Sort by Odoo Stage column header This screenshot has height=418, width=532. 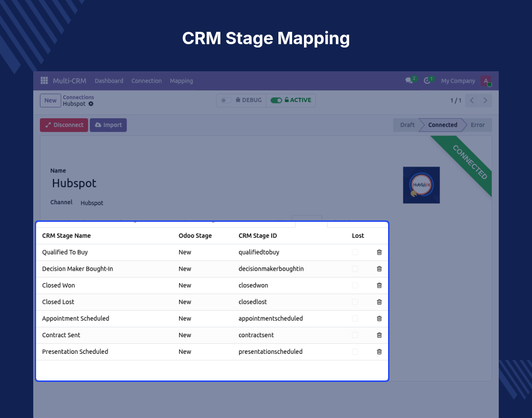(x=195, y=236)
